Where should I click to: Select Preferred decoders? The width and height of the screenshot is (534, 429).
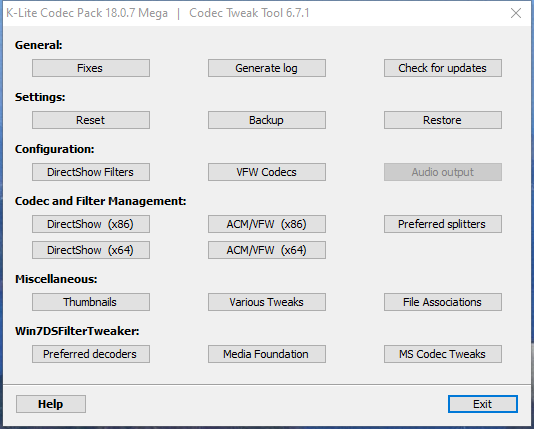click(x=91, y=354)
